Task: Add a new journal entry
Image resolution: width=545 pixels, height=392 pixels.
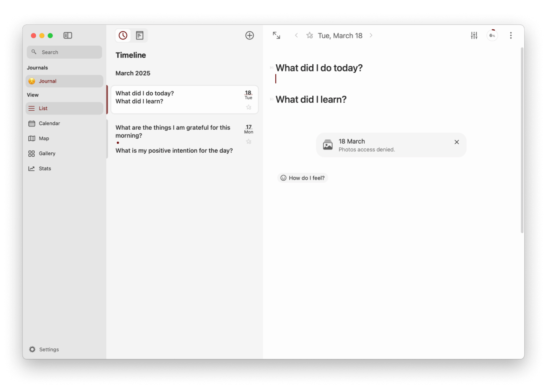Action: coord(249,35)
